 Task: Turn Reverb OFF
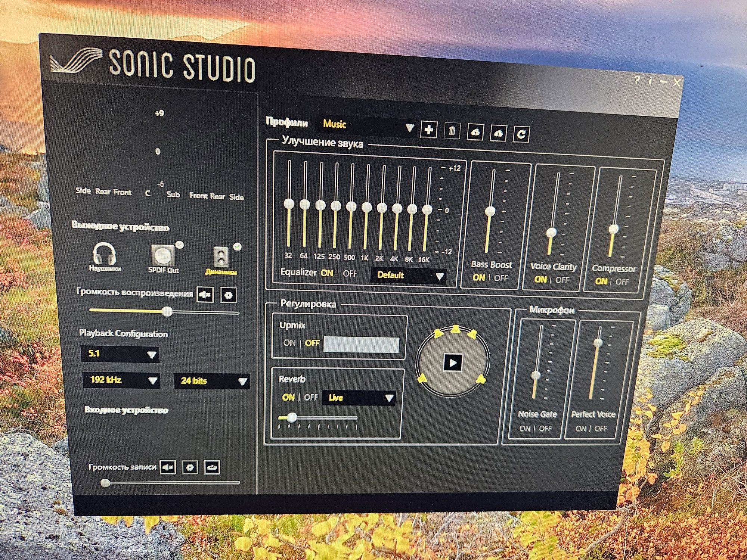point(311,397)
